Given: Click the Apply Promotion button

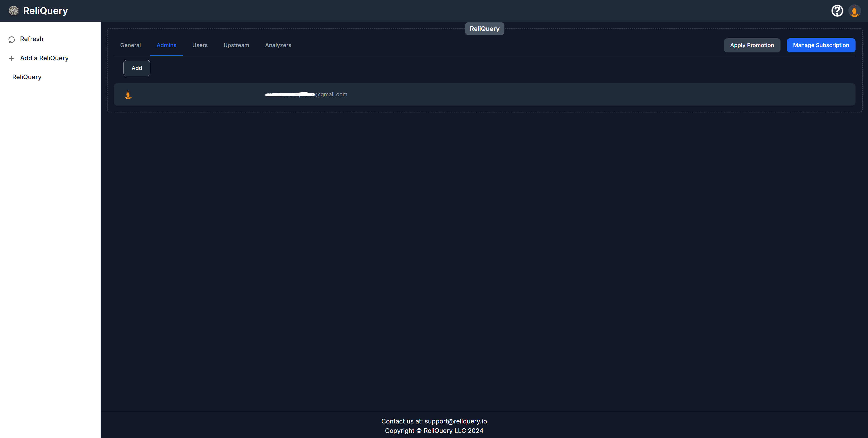Looking at the screenshot, I should [752, 45].
